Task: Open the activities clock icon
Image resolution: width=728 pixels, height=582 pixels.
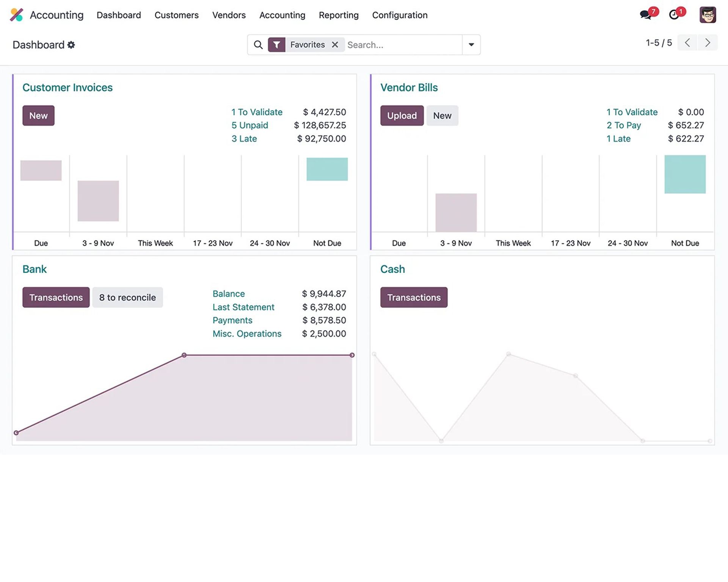Action: (674, 15)
